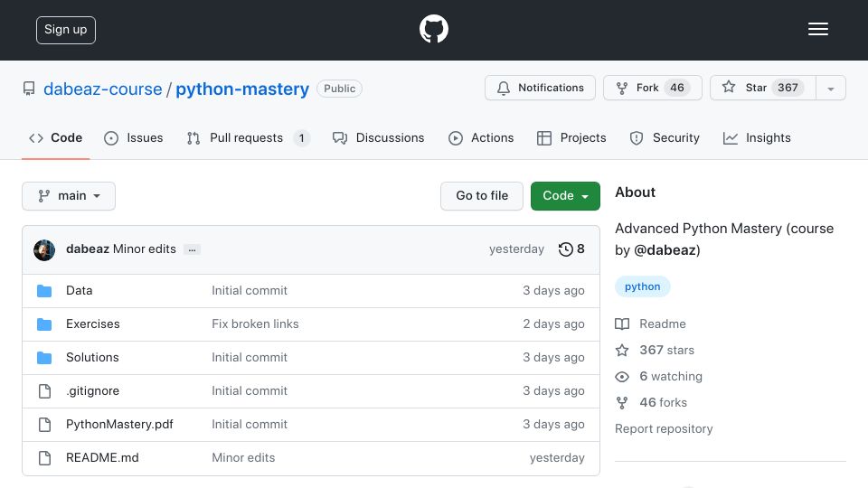Open the Minor edits commit message
868x488 pixels.
tap(145, 249)
